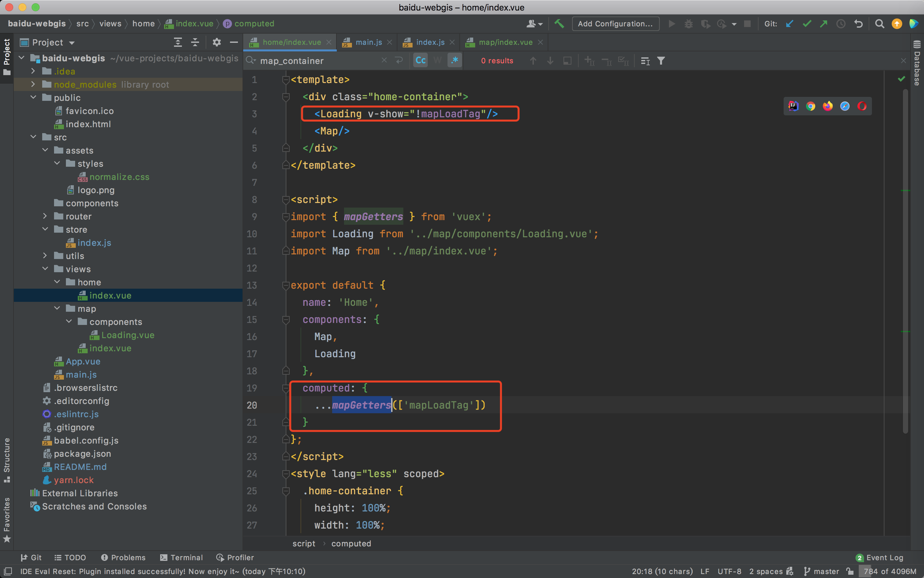Expand the router folder
This screenshot has width=924, height=578.
tap(45, 216)
